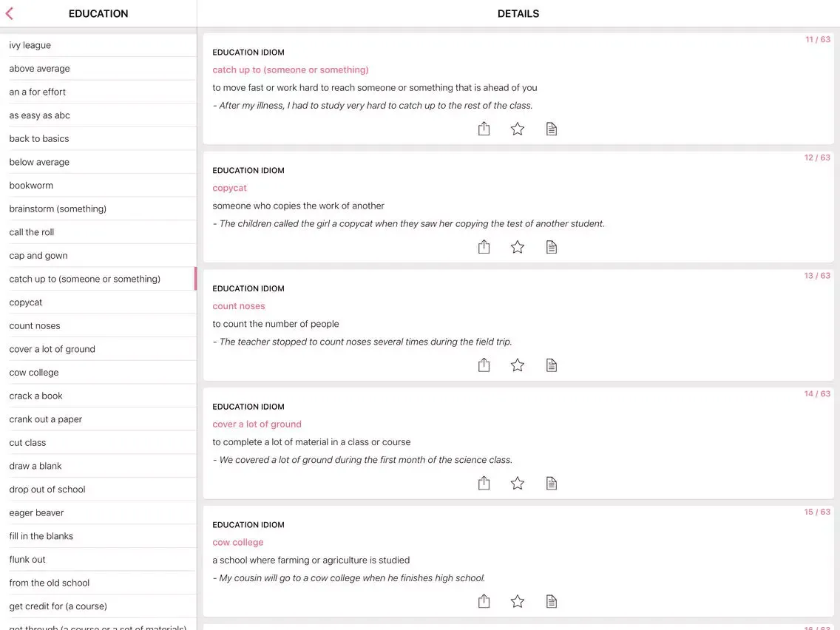Star the 'copycat' idiom as favorite
This screenshot has height=630, width=840.
tap(518, 247)
